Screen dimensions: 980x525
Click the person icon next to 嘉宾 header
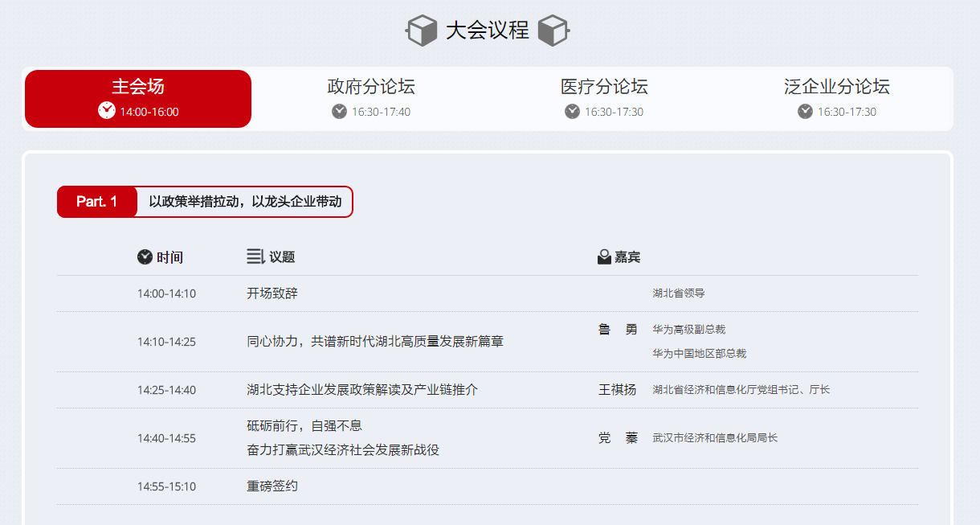pos(604,256)
